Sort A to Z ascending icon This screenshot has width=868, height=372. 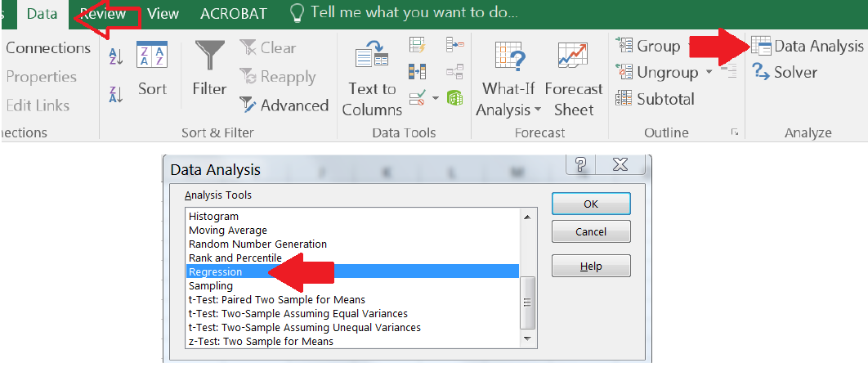pos(115,56)
